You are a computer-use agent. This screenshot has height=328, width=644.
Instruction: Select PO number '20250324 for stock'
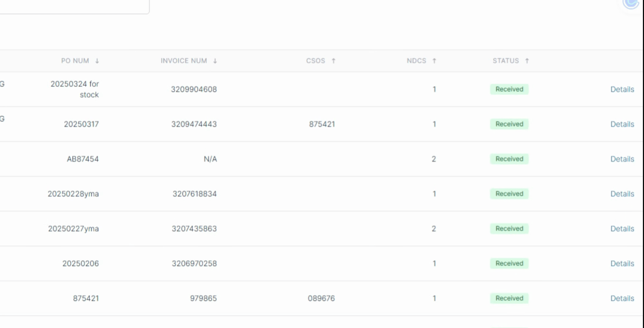(75, 89)
